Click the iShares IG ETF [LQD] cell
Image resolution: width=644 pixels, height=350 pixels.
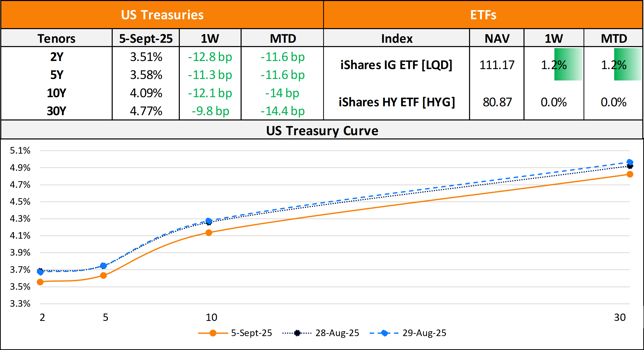[x=396, y=65]
